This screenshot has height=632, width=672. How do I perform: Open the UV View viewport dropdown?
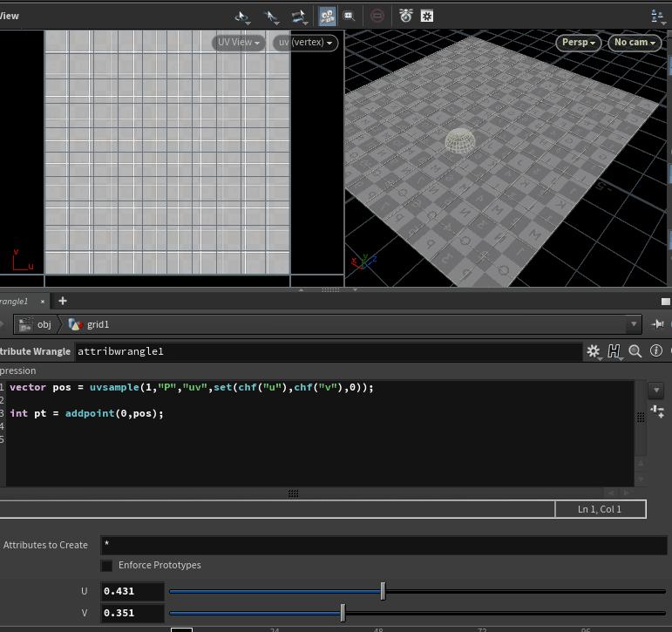coord(238,42)
